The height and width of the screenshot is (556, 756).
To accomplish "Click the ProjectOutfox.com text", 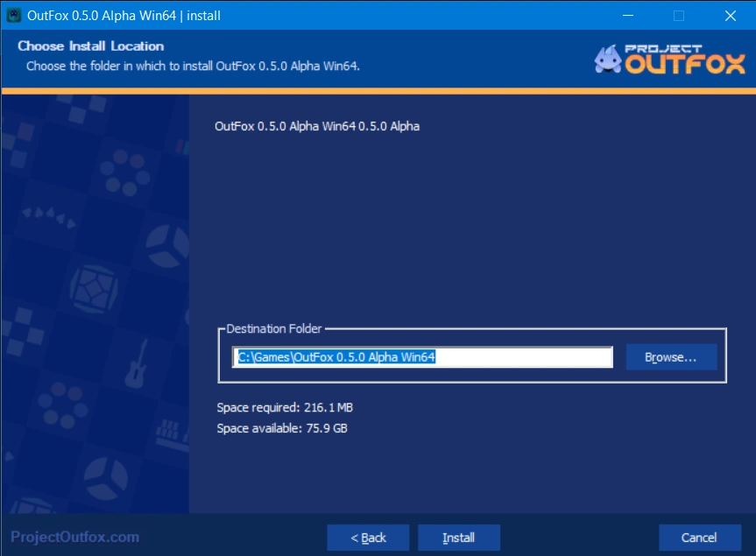I will (74, 537).
